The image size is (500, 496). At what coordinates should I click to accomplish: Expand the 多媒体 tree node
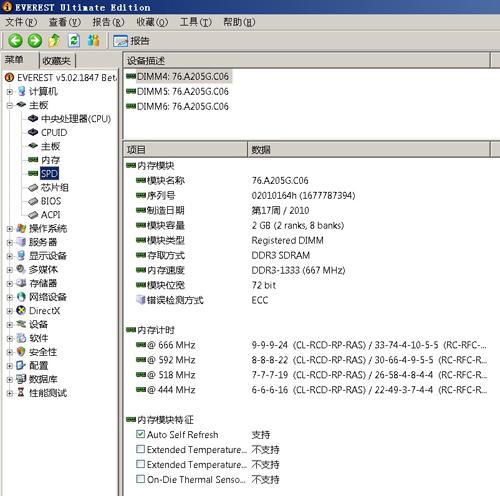[x=10, y=270]
